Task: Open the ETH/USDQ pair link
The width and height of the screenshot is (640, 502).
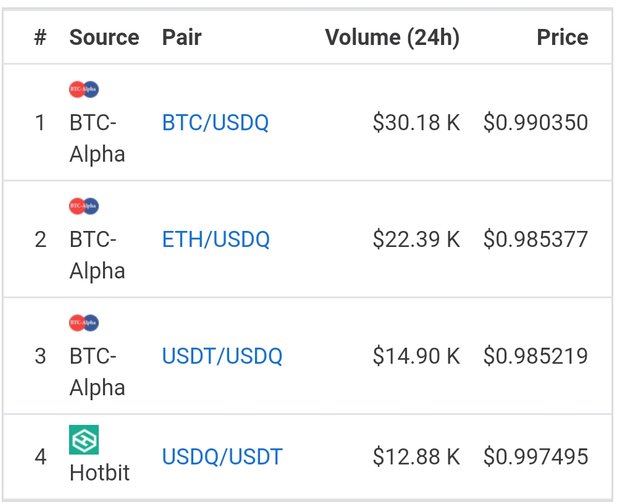Action: pyautogui.click(x=216, y=239)
